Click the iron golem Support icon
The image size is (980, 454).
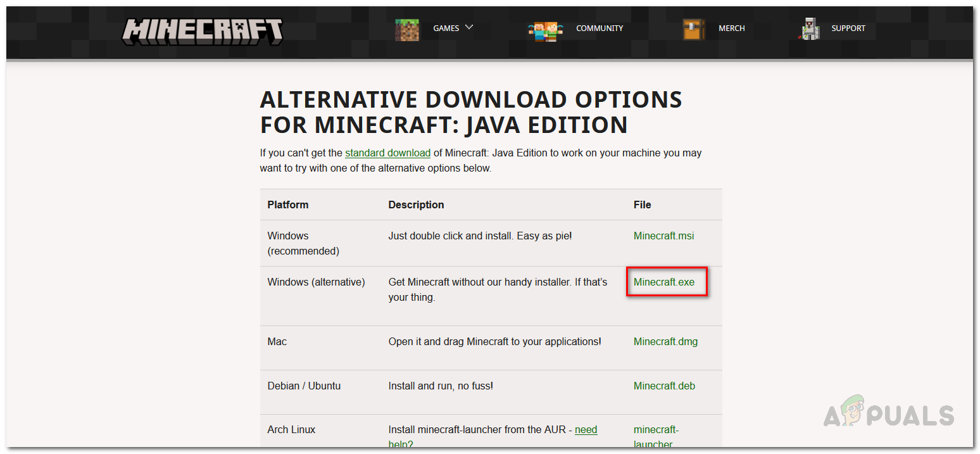coord(810,29)
